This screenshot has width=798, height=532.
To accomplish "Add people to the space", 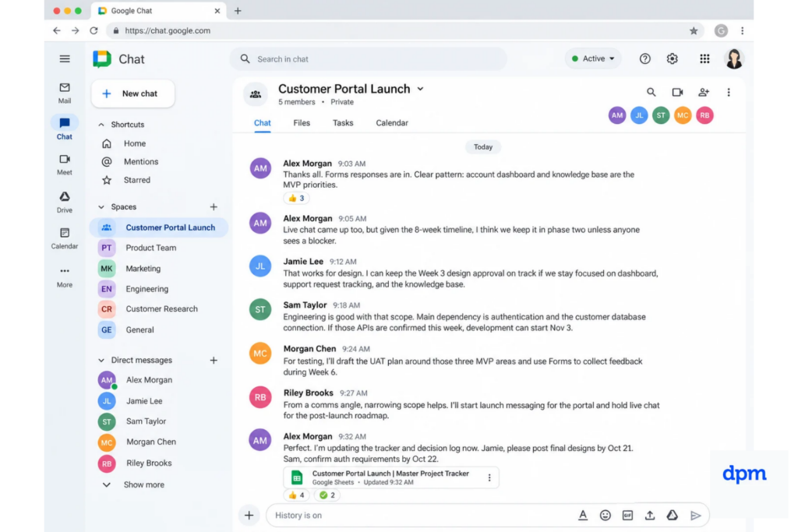I will click(x=704, y=92).
